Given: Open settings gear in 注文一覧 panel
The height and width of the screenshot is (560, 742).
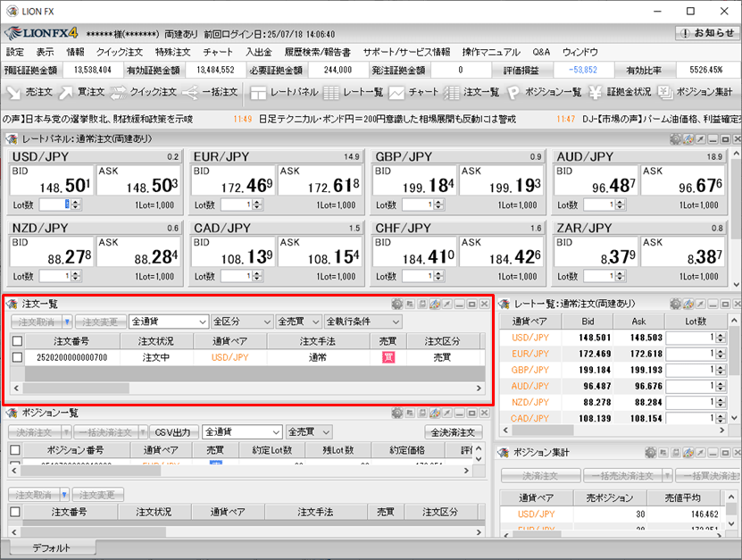Looking at the screenshot, I should (x=397, y=305).
